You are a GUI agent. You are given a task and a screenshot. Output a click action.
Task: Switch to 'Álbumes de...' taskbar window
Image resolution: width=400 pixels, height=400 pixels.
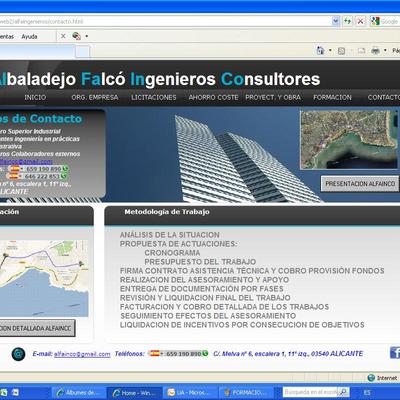pos(78,393)
